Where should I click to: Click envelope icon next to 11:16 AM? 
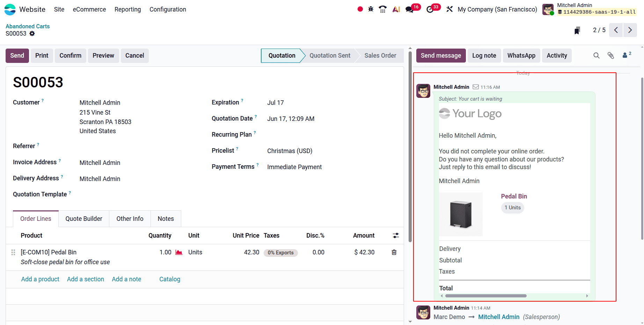(x=476, y=87)
